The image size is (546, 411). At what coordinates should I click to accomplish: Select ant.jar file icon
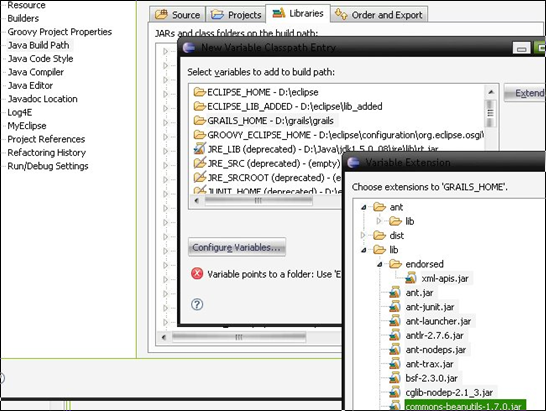click(395, 292)
